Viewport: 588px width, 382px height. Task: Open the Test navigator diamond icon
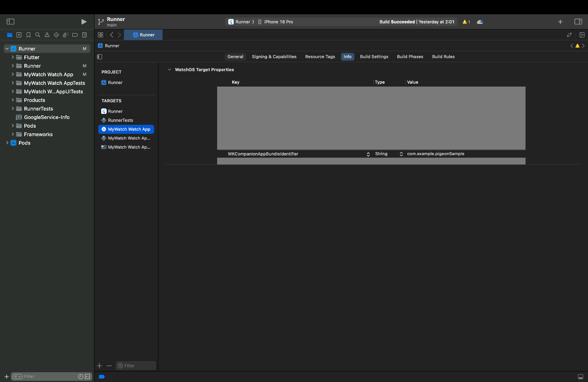point(56,35)
